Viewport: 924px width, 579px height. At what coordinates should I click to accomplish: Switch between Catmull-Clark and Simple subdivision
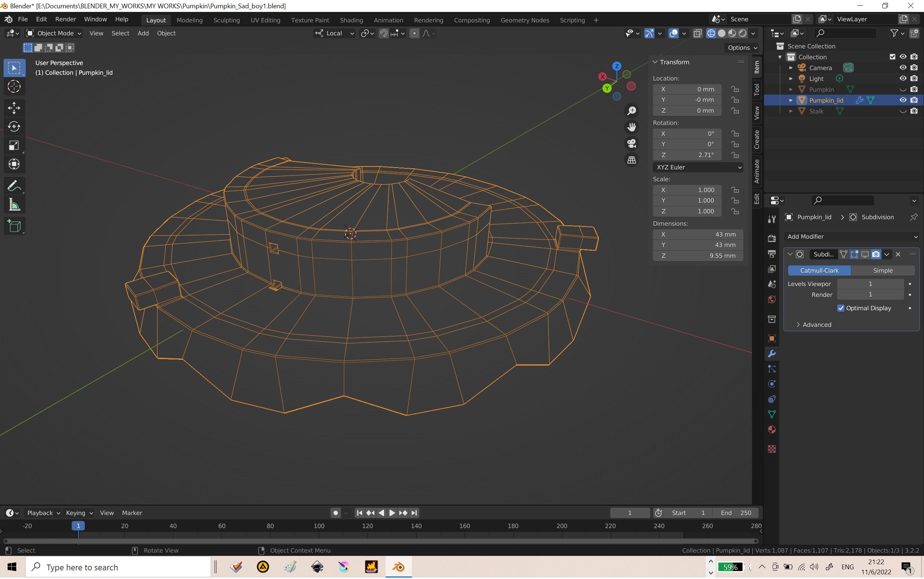point(882,269)
